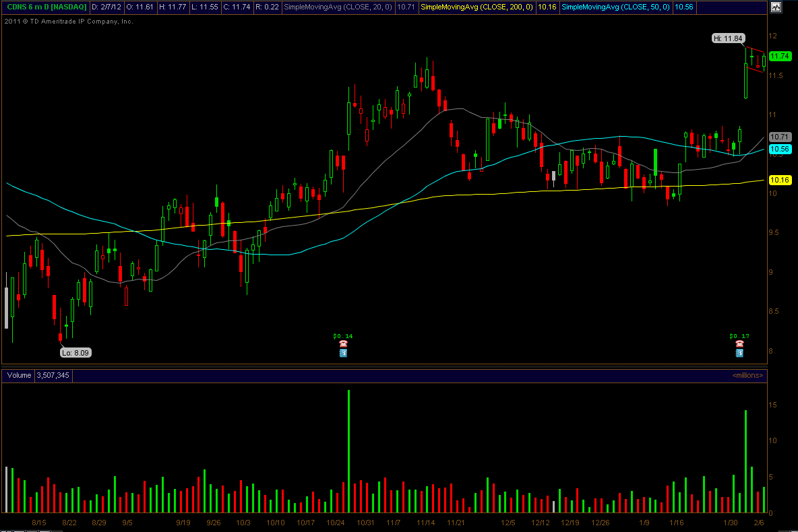Screen dimensions: 798x532
Task: Click the 11.5 level on price axis
Action: tap(776, 75)
